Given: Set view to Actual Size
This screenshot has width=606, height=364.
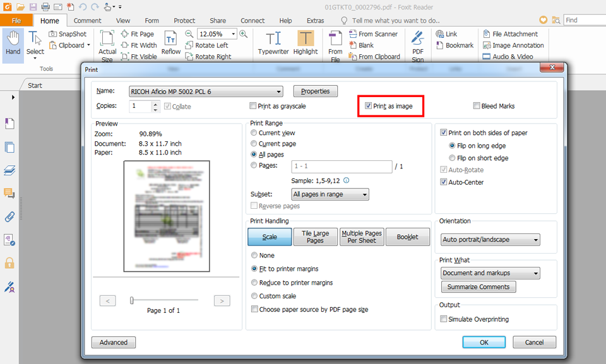Looking at the screenshot, I should (107, 45).
